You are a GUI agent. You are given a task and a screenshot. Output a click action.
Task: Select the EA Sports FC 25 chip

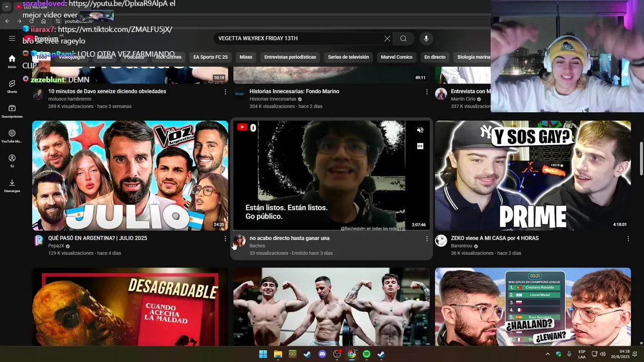[x=210, y=57]
